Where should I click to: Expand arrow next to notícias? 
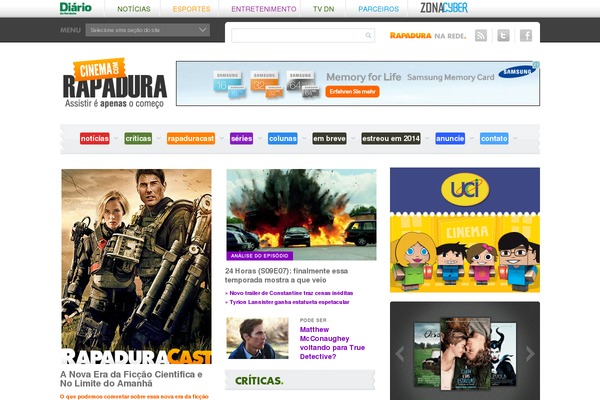pyautogui.click(x=116, y=138)
